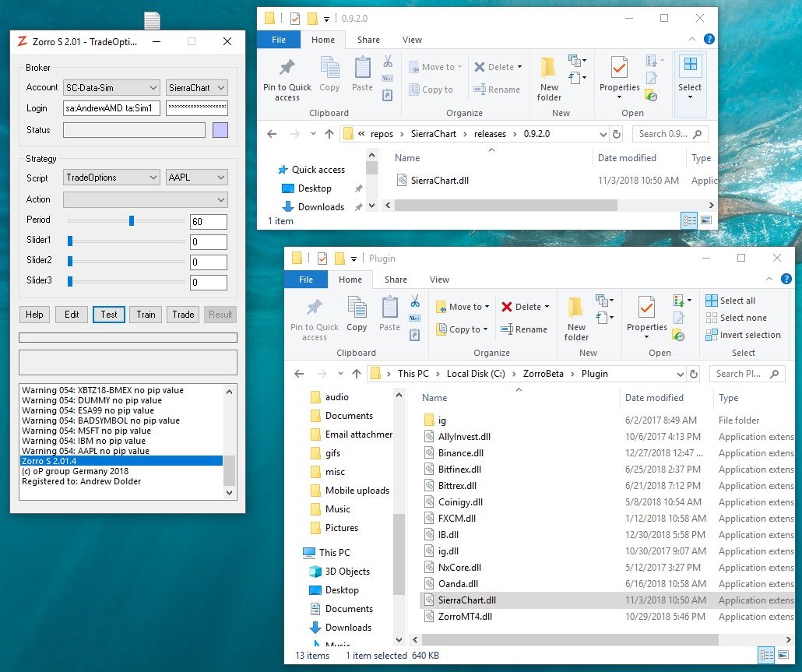802x672 pixels.
Task: Click Edit button in Zorro
Action: [x=72, y=315]
